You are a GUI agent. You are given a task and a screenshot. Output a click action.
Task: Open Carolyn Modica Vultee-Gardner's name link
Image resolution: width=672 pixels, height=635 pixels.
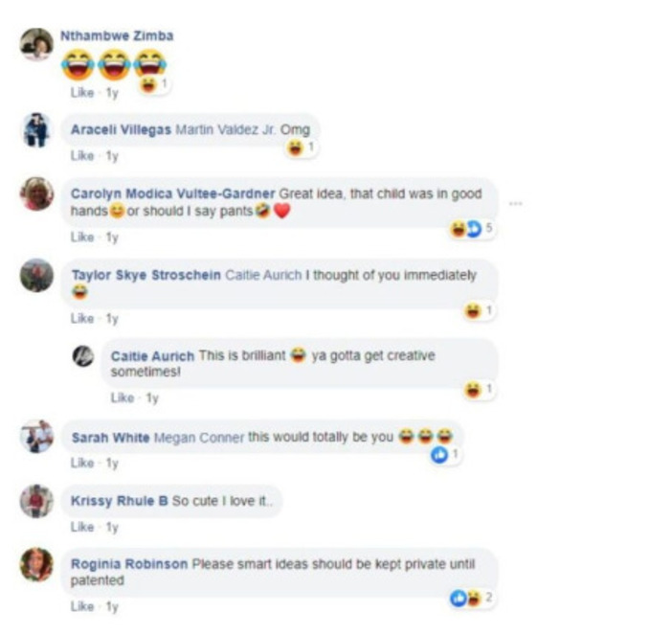(172, 193)
